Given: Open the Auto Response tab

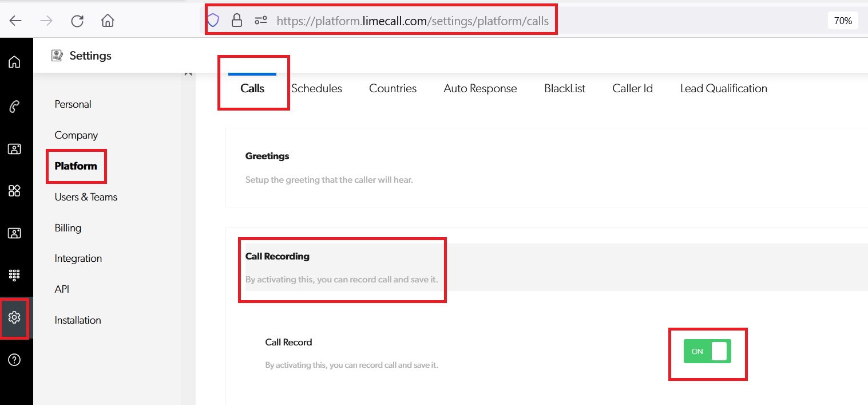Looking at the screenshot, I should coord(480,89).
